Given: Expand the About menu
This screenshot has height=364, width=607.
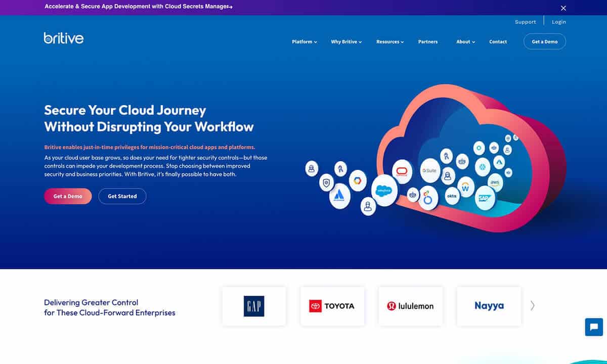Looking at the screenshot, I should coord(466,42).
